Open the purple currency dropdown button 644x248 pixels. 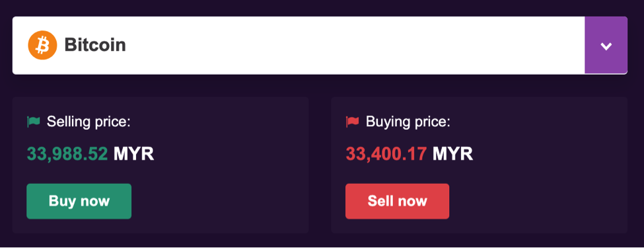(606, 45)
